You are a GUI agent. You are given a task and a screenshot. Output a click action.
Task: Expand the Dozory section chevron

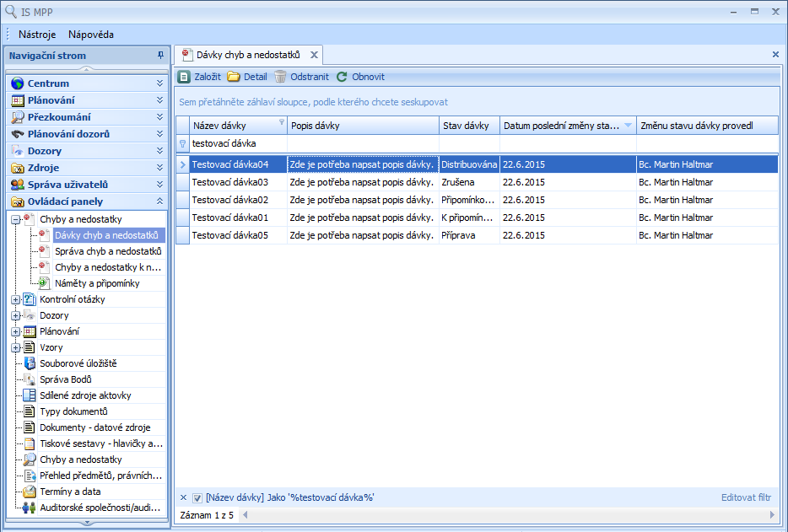click(x=159, y=151)
